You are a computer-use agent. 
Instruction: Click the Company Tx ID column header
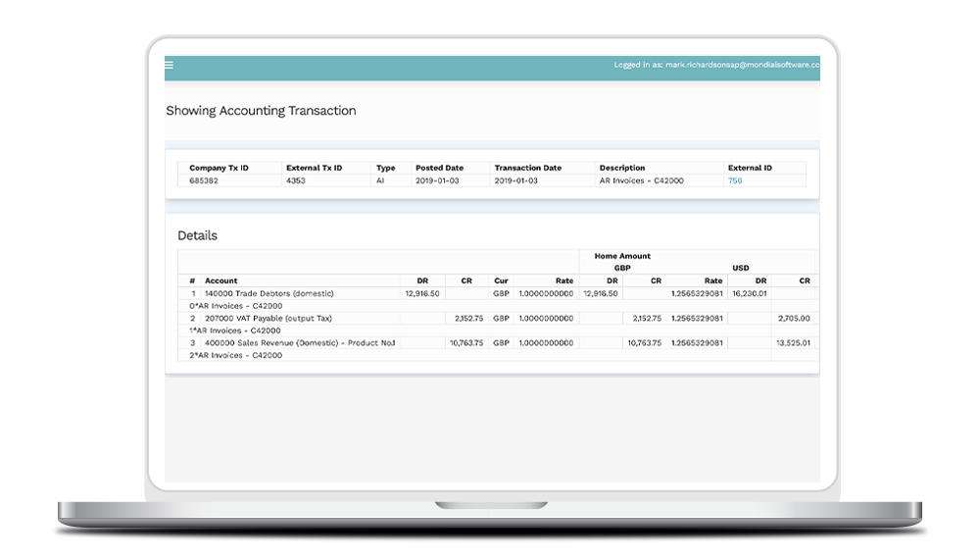tap(219, 168)
